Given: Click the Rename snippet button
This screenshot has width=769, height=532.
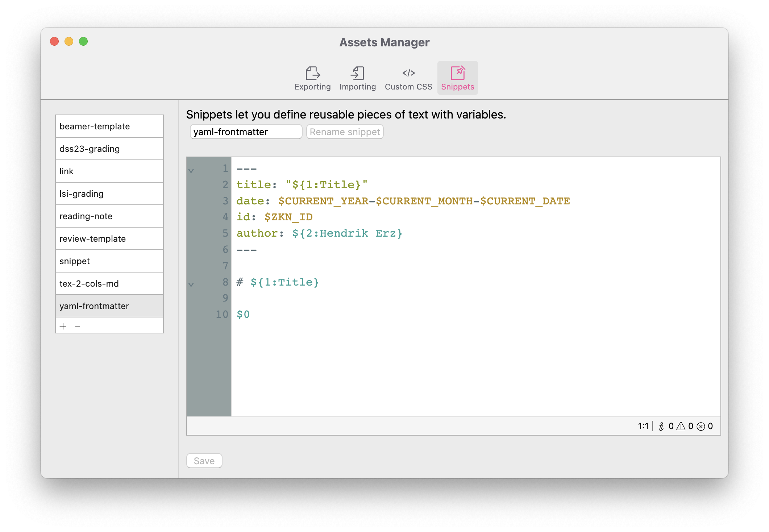Looking at the screenshot, I should coord(345,132).
